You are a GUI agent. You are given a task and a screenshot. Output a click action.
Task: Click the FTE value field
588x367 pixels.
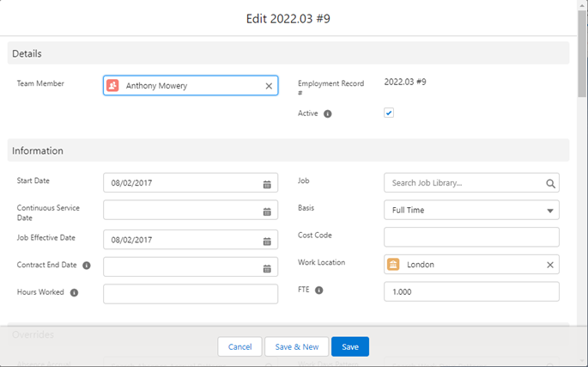(x=471, y=292)
